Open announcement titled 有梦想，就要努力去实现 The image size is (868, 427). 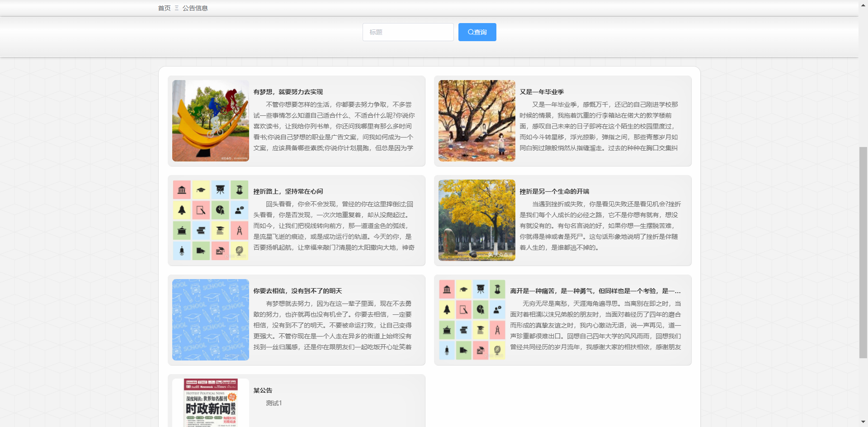[x=288, y=92]
